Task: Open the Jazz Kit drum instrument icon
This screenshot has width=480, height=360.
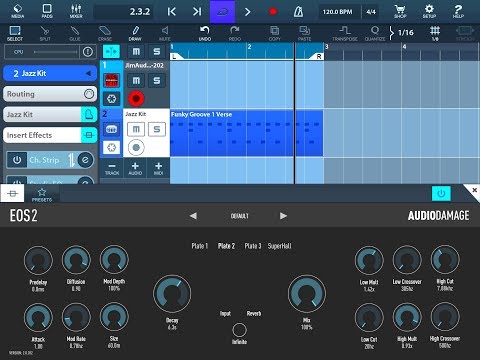Action: (111, 129)
